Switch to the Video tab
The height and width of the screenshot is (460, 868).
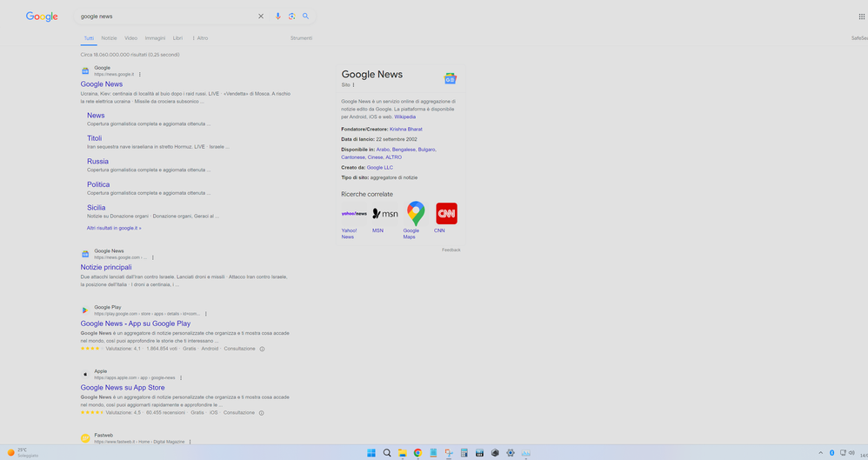tap(130, 38)
